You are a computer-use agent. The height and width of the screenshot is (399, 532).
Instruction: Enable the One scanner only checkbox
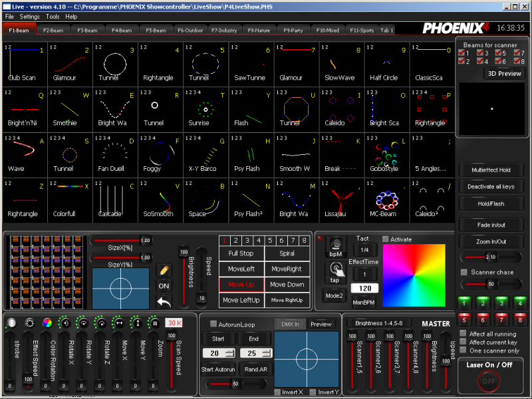[x=463, y=350]
